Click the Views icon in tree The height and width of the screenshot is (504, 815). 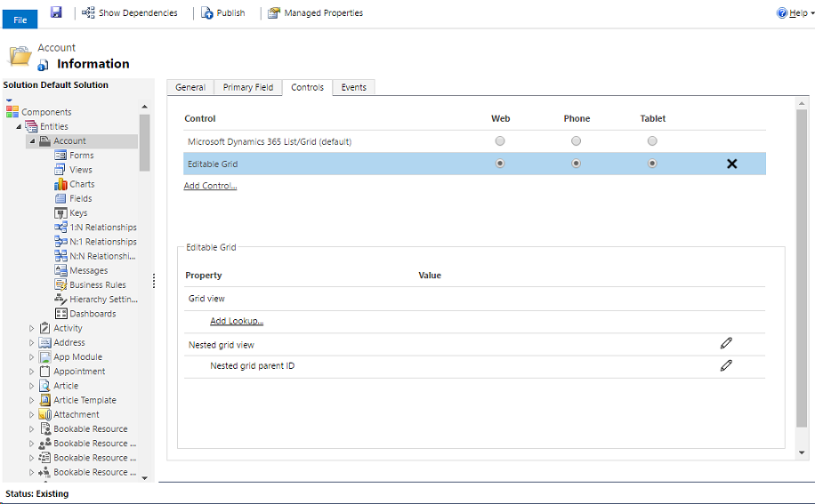tap(61, 170)
